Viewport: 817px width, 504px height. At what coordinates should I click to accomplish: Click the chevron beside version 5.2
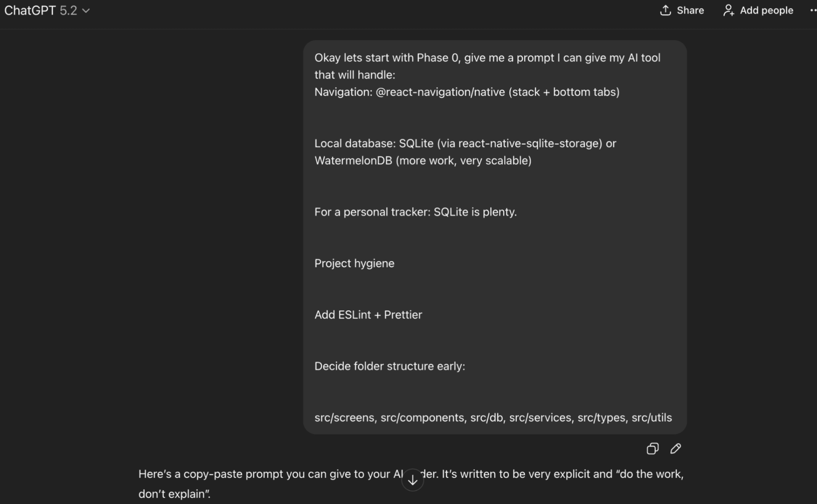point(86,11)
